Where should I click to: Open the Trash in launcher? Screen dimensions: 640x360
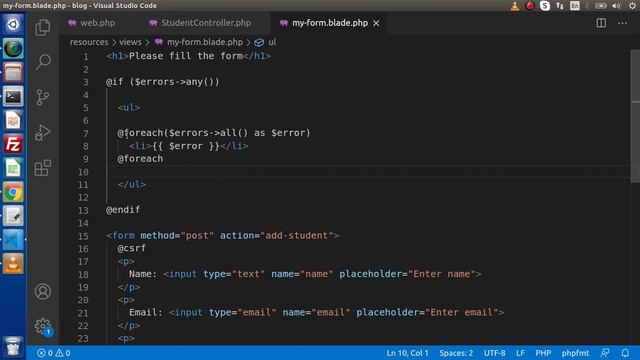[13, 347]
